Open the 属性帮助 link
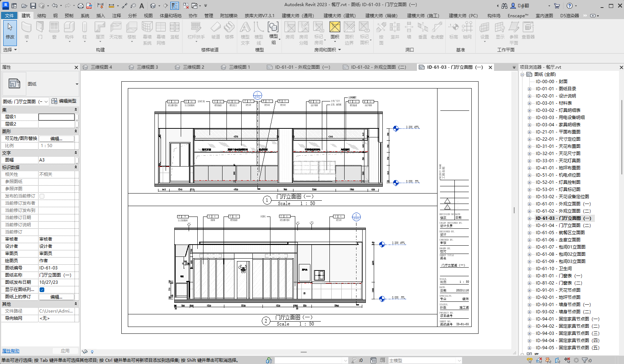The height and width of the screenshot is (364, 624). (x=11, y=351)
